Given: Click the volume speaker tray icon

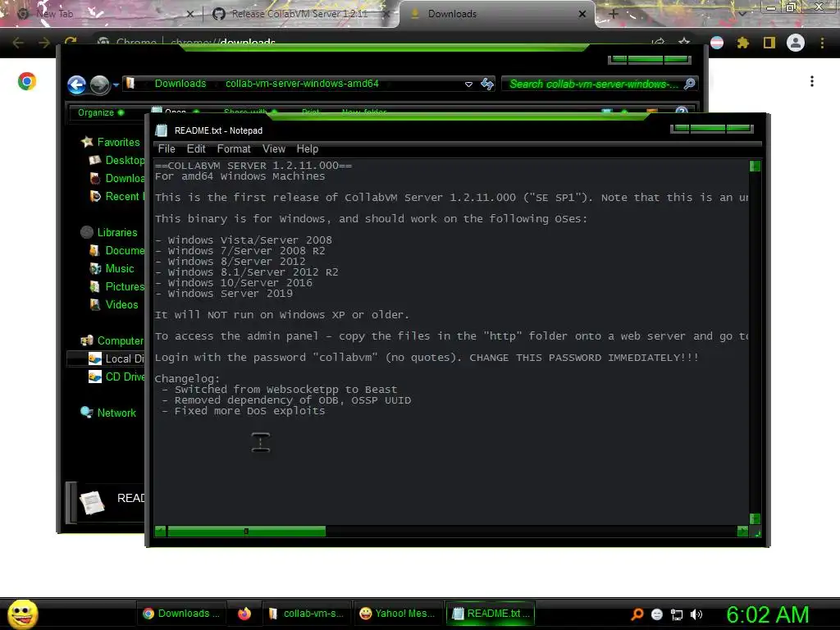Looking at the screenshot, I should [696, 614].
